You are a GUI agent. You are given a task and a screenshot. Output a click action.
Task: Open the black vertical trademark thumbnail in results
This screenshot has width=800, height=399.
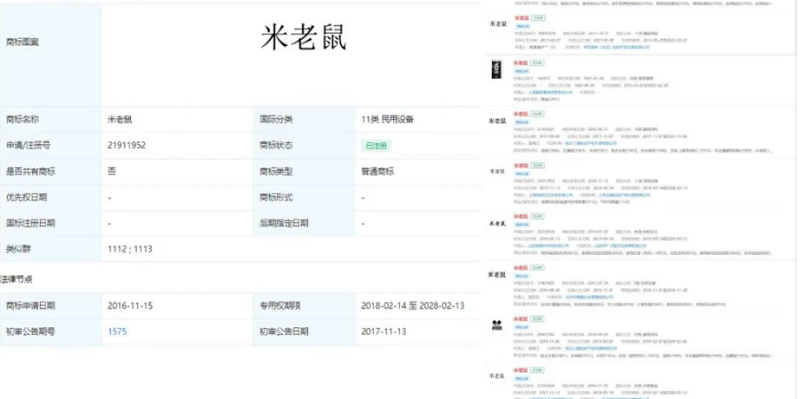click(x=496, y=69)
